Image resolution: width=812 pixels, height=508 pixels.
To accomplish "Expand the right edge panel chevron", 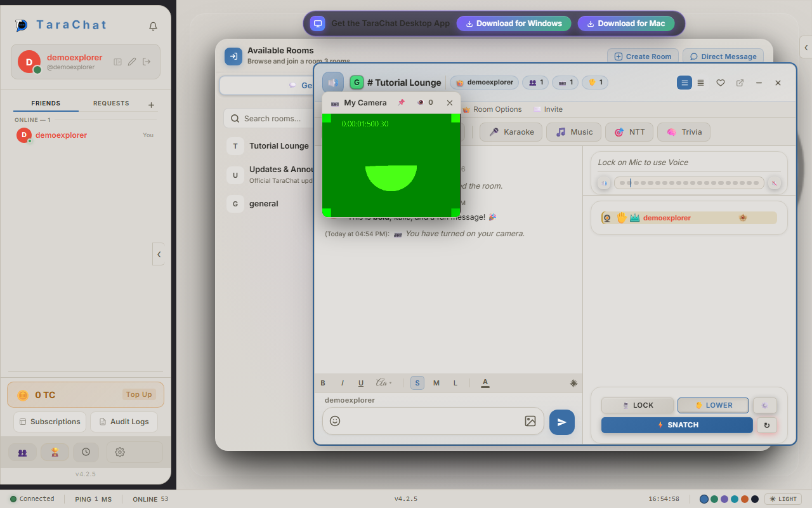I will click(806, 48).
